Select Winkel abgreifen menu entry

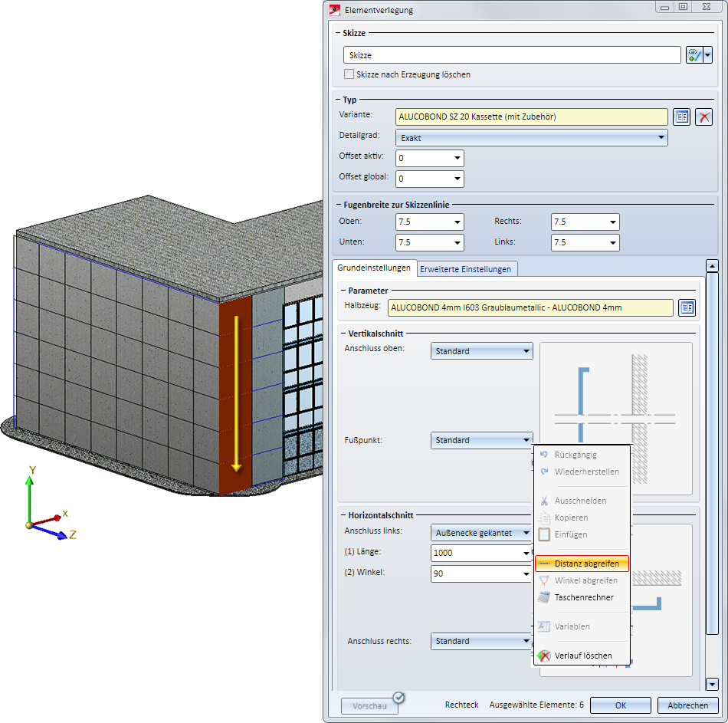582,580
